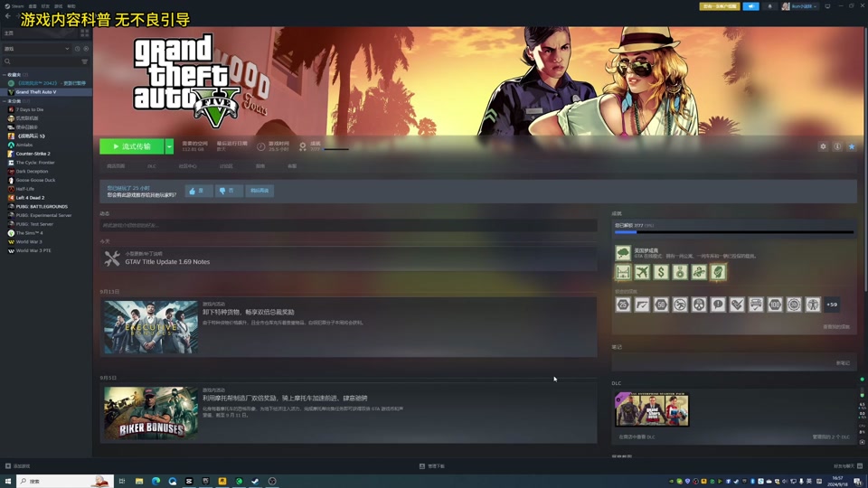Click the small achievement progress bar beside the medal icon

[x=336, y=149]
